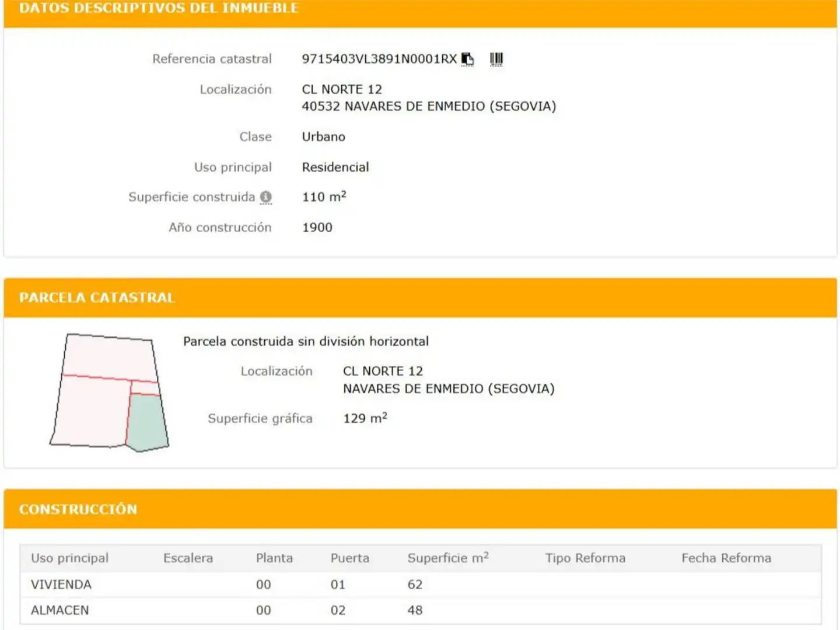Screen dimensions: 840x630
Task: Select the ALMACEN row
Action: tap(421, 610)
